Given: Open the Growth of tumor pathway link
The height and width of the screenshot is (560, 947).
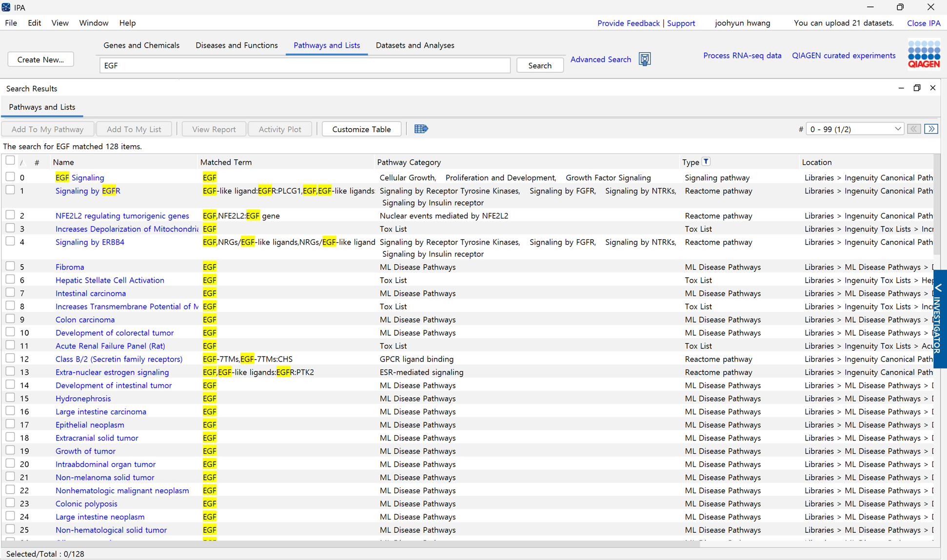Looking at the screenshot, I should pyautogui.click(x=85, y=451).
